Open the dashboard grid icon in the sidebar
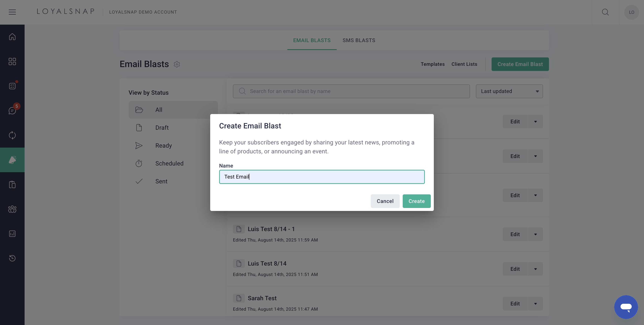The width and height of the screenshot is (644, 325). click(x=12, y=61)
